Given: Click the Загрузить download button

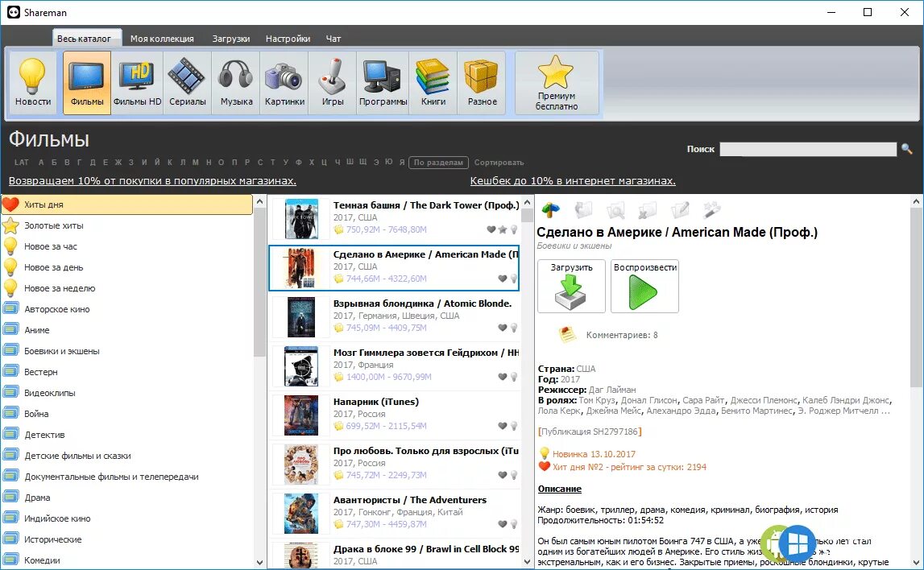Looking at the screenshot, I should [571, 286].
